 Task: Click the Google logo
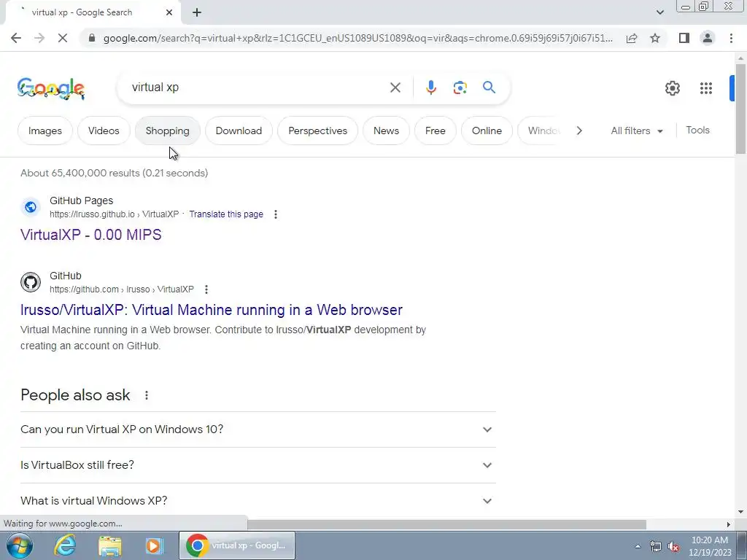pos(51,88)
